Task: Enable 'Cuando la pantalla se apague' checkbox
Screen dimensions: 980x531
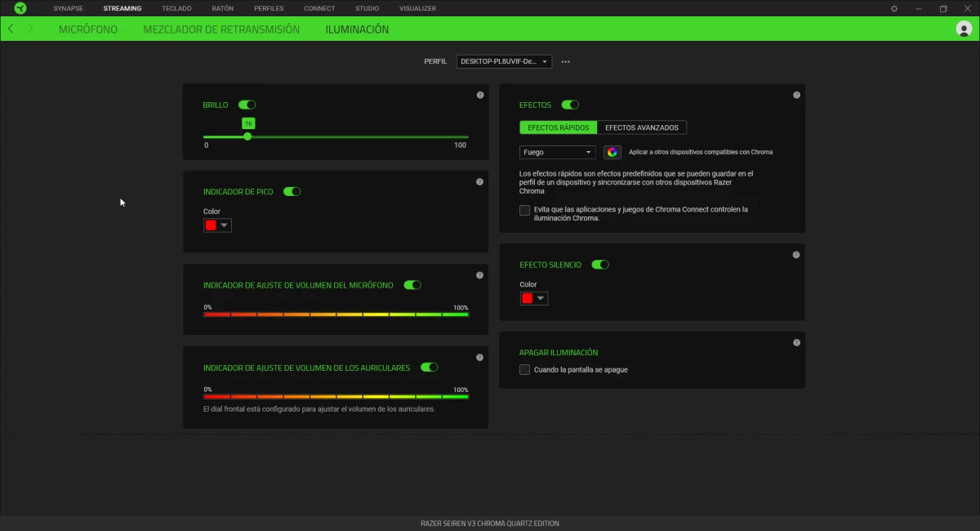Action: point(524,369)
